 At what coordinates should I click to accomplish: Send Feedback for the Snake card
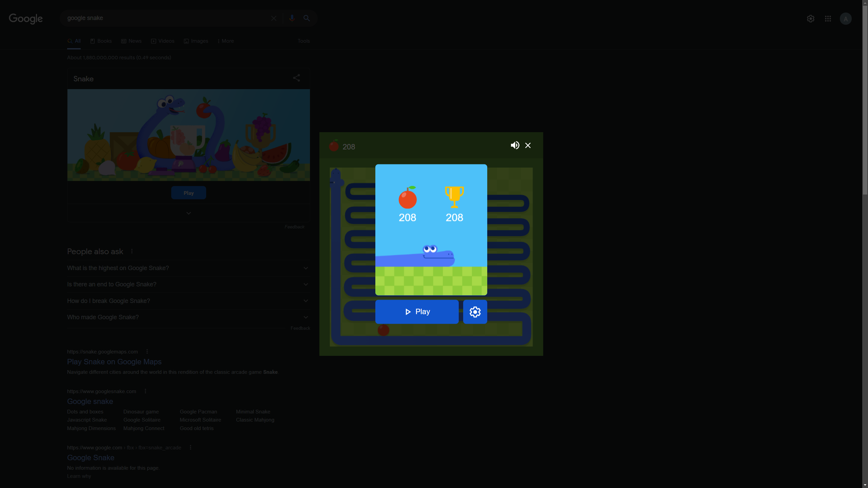coord(294,227)
